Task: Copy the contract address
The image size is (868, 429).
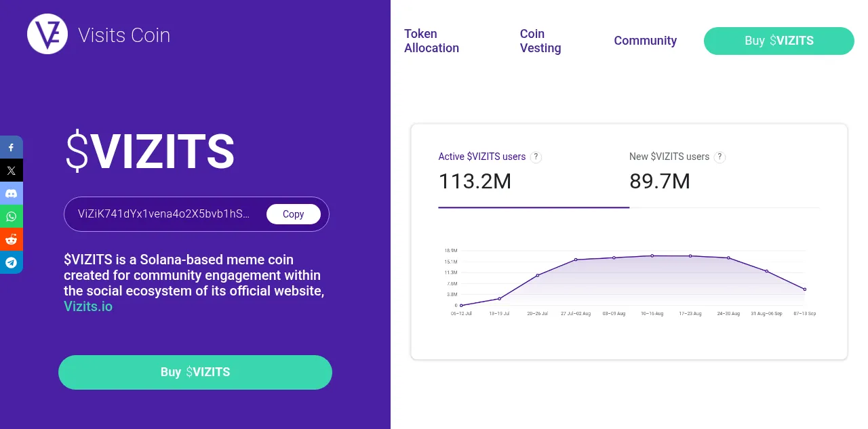Action: coord(294,214)
